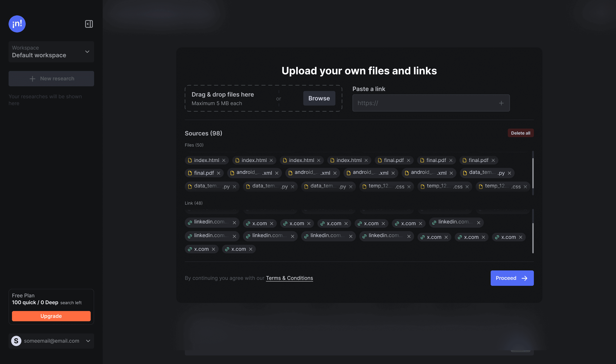Click the in! logo icon
Image resolution: width=616 pixels, height=364 pixels.
pyautogui.click(x=17, y=24)
